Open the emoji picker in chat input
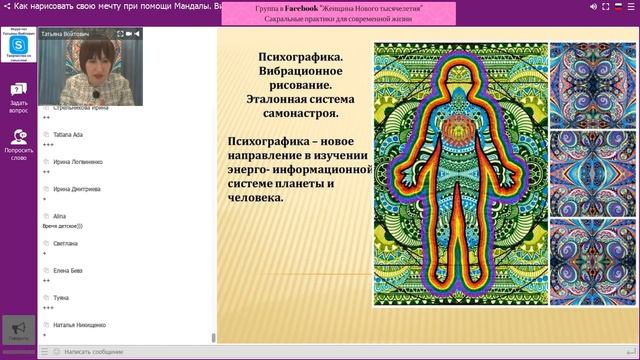 [56, 351]
